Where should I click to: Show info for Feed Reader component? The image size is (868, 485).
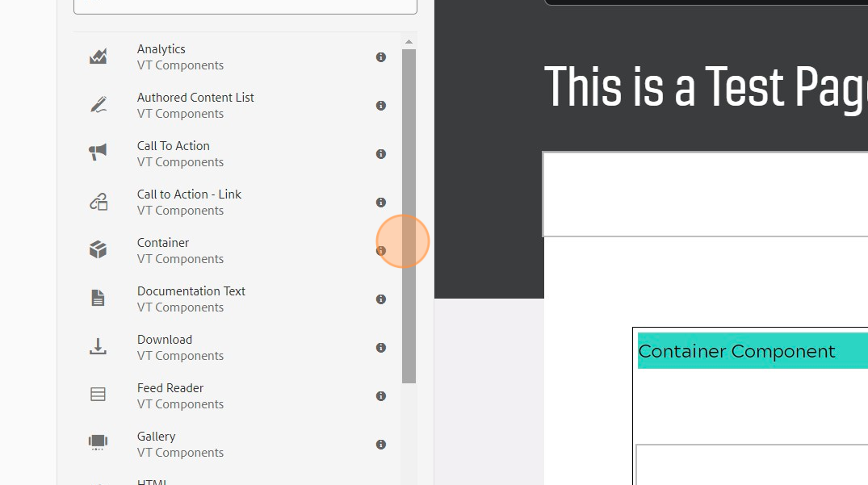pyautogui.click(x=381, y=396)
